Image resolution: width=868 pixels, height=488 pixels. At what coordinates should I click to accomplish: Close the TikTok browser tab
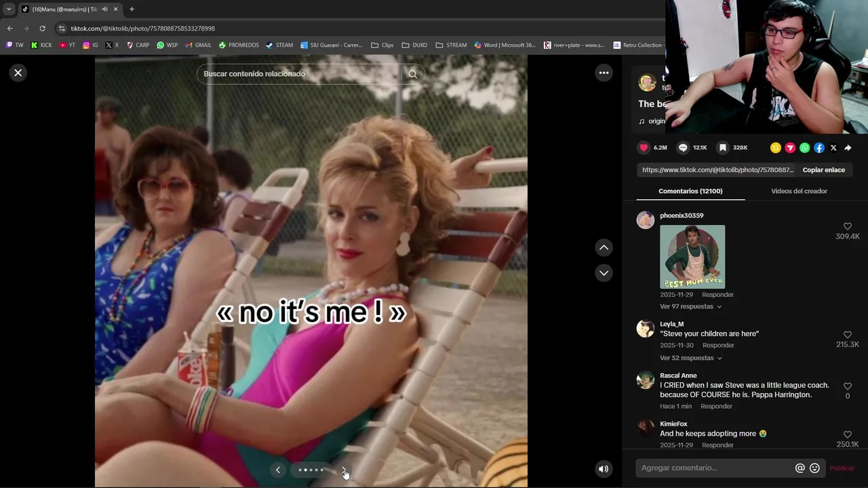pos(115,9)
